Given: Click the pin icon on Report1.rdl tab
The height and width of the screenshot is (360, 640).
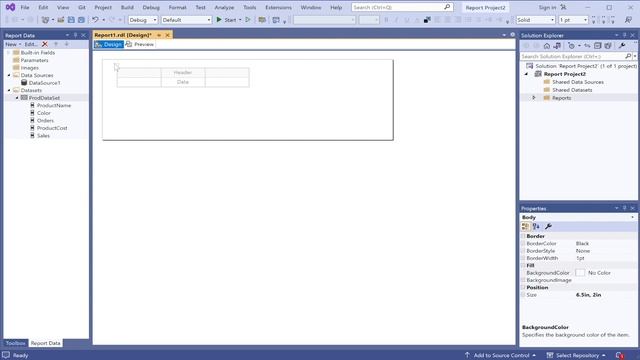Looking at the screenshot, I should pyautogui.click(x=159, y=35).
